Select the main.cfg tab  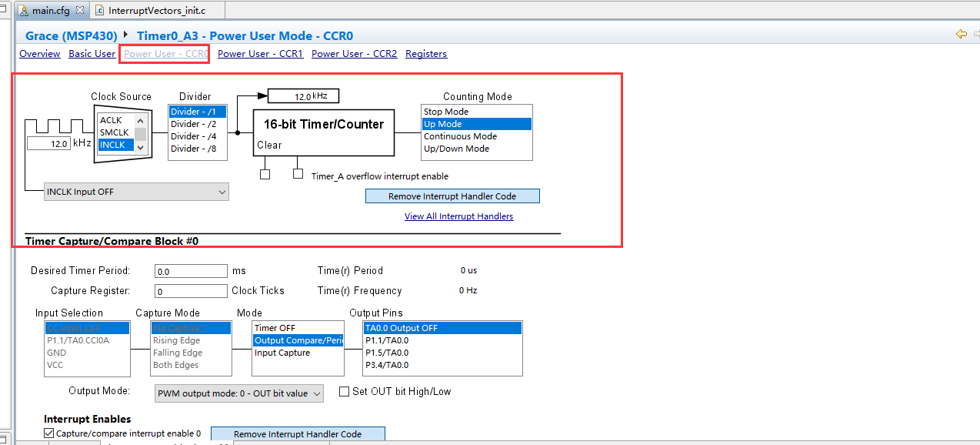pos(51,11)
